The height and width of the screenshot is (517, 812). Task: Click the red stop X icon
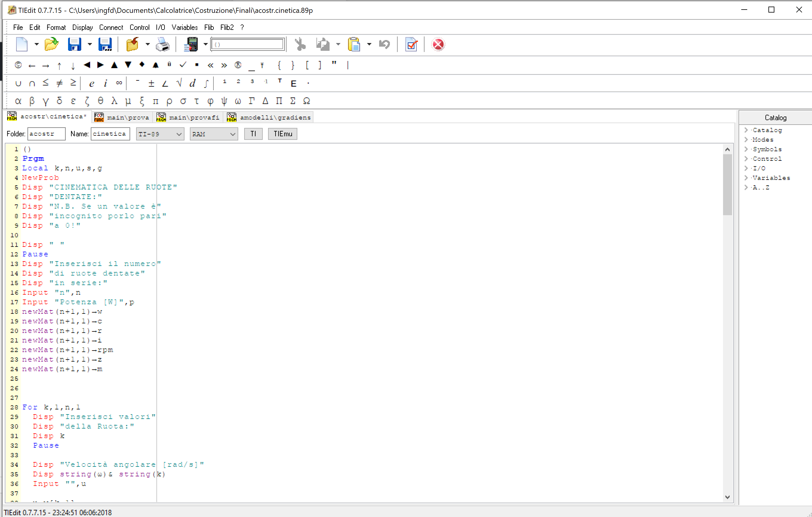pyautogui.click(x=438, y=44)
